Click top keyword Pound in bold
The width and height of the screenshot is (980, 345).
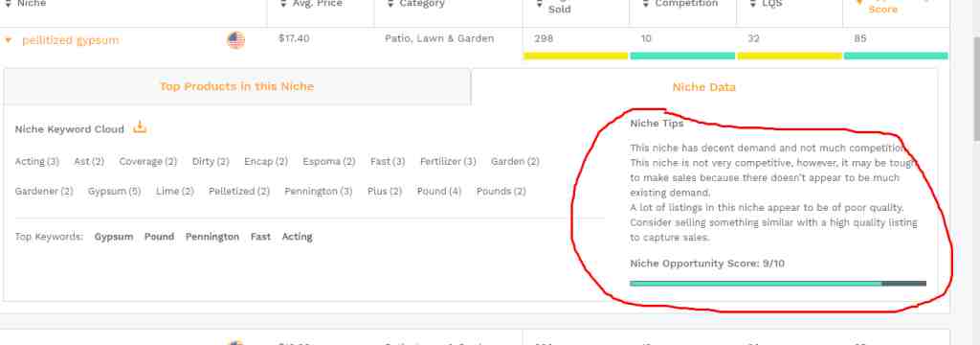pos(160,237)
